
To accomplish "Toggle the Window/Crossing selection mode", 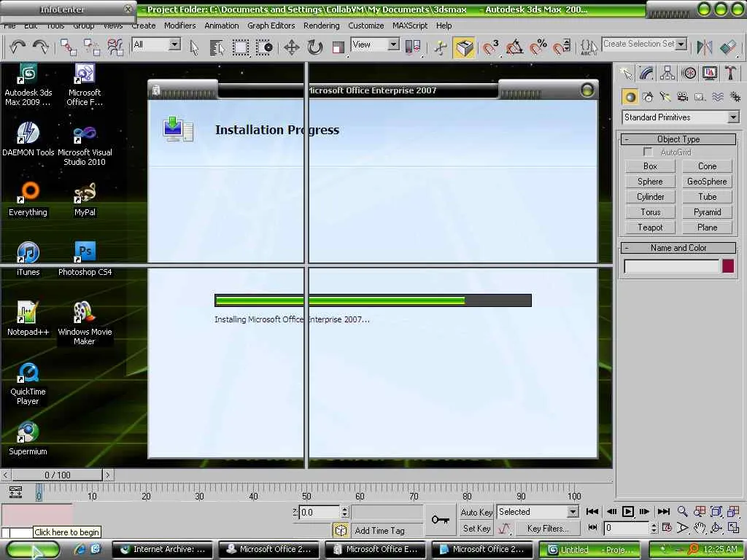I will click(x=264, y=47).
